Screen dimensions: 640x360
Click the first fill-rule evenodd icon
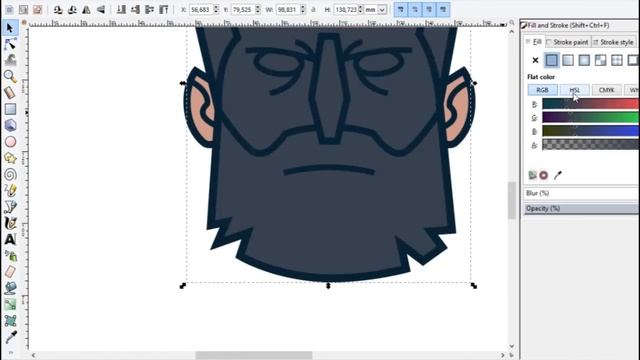[532, 175]
